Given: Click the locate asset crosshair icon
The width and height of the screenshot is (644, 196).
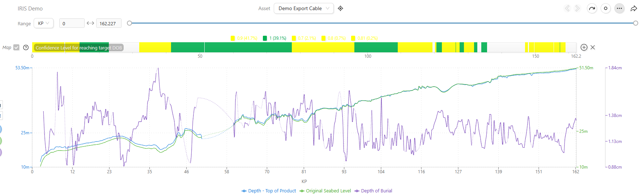Looking at the screenshot, I should pyautogui.click(x=340, y=8).
